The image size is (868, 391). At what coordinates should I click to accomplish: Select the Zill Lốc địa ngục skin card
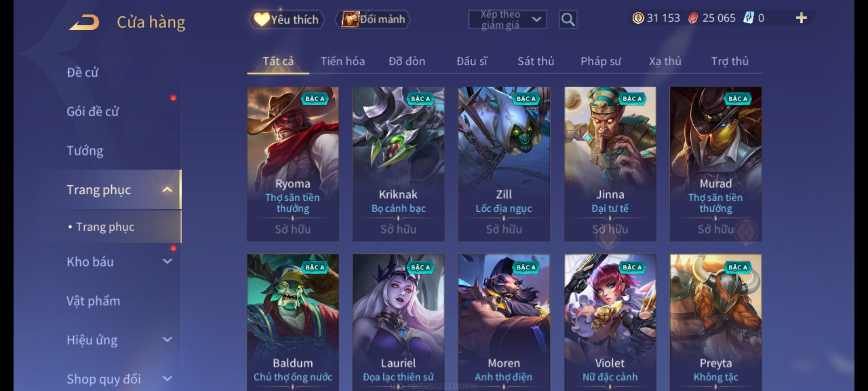(504, 164)
